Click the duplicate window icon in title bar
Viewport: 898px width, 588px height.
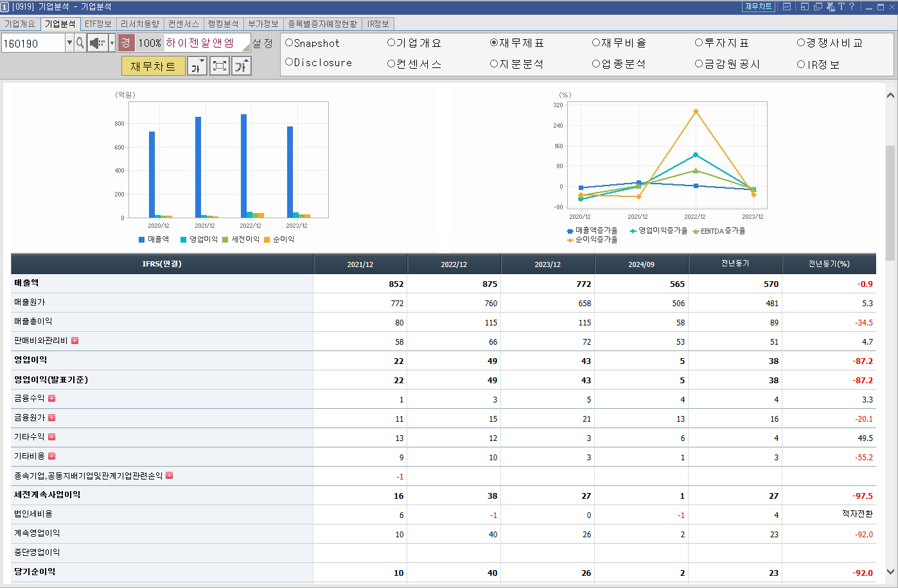[818, 6]
